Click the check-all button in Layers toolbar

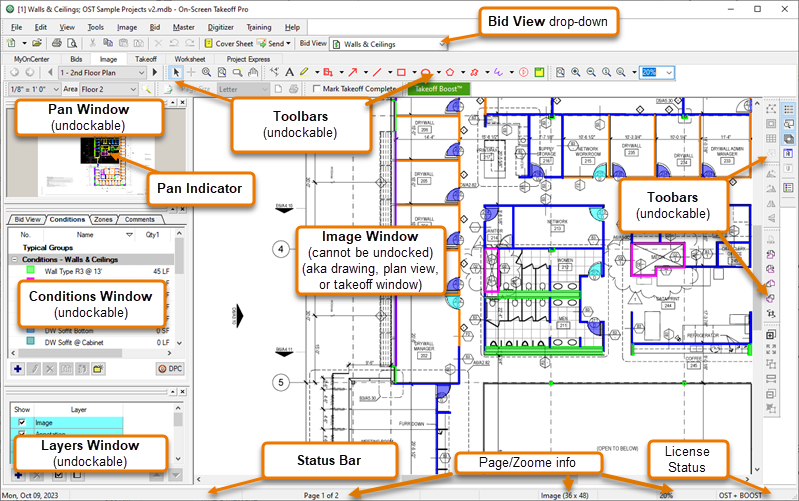pyautogui.click(x=59, y=476)
